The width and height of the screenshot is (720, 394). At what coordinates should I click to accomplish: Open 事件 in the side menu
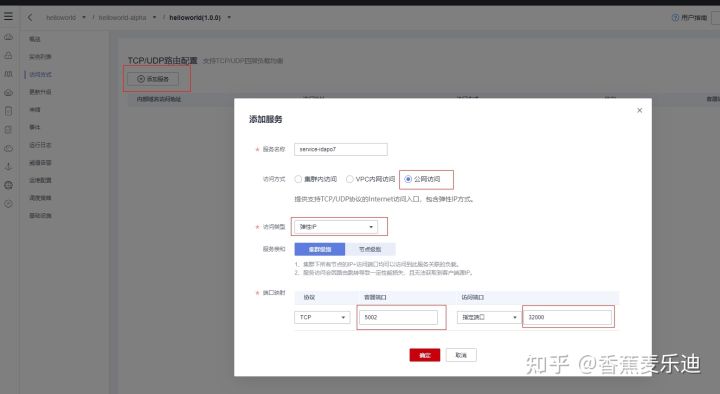click(x=35, y=127)
